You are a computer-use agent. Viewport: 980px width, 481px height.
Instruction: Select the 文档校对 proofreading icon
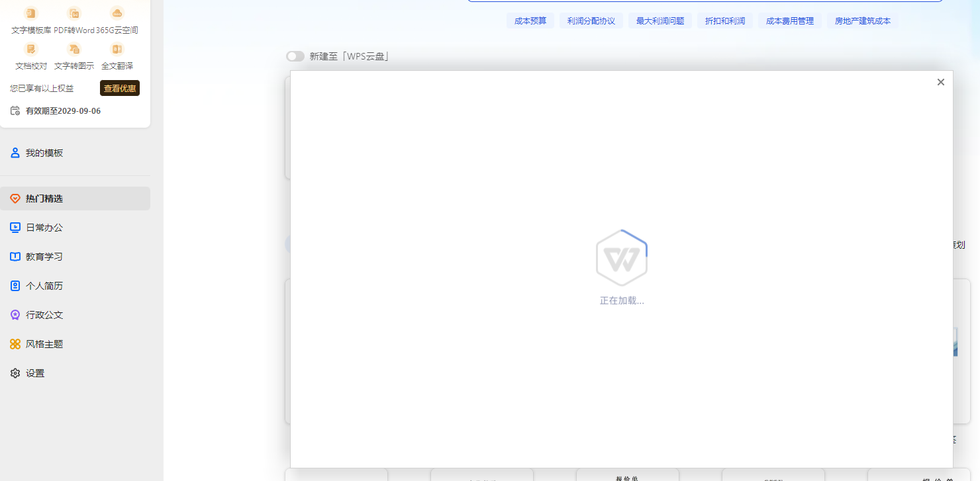[x=30, y=48]
